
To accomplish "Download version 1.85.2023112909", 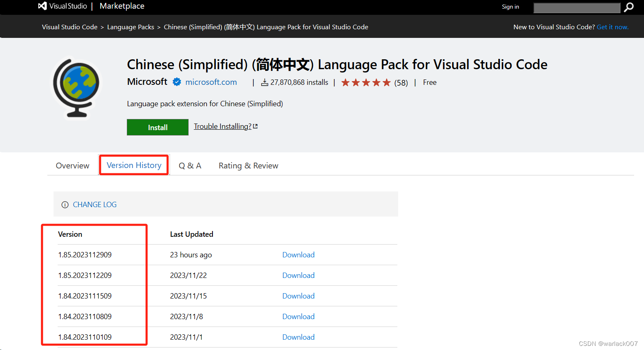I will pos(298,255).
